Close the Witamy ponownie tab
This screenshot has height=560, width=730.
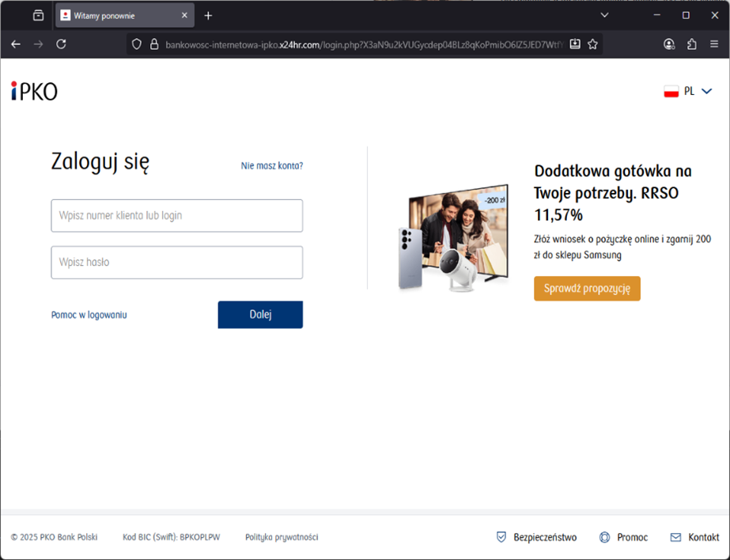[x=184, y=15]
